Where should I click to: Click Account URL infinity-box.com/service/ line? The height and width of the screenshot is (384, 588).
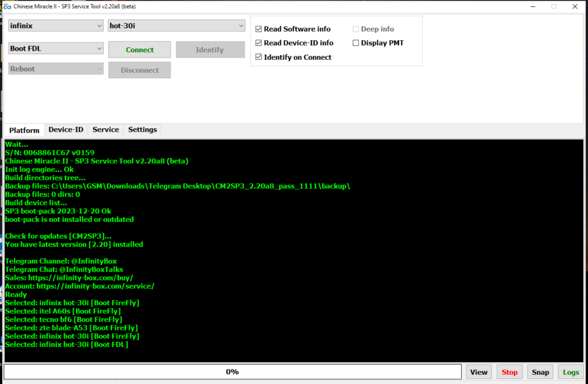tap(79, 286)
